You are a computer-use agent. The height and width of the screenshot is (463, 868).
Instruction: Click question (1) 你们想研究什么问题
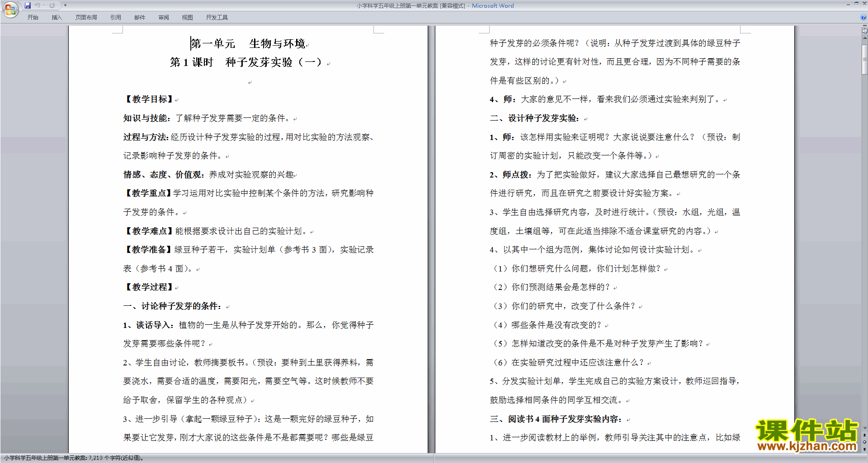(576, 269)
